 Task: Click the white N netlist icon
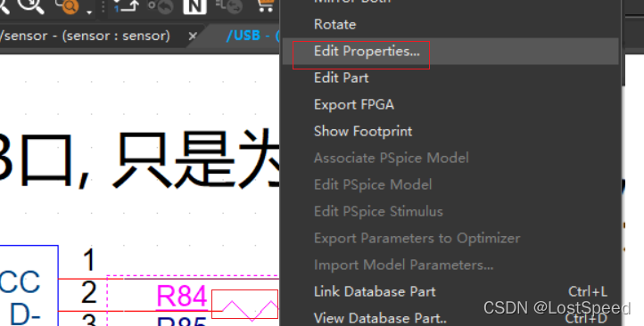pos(194,6)
